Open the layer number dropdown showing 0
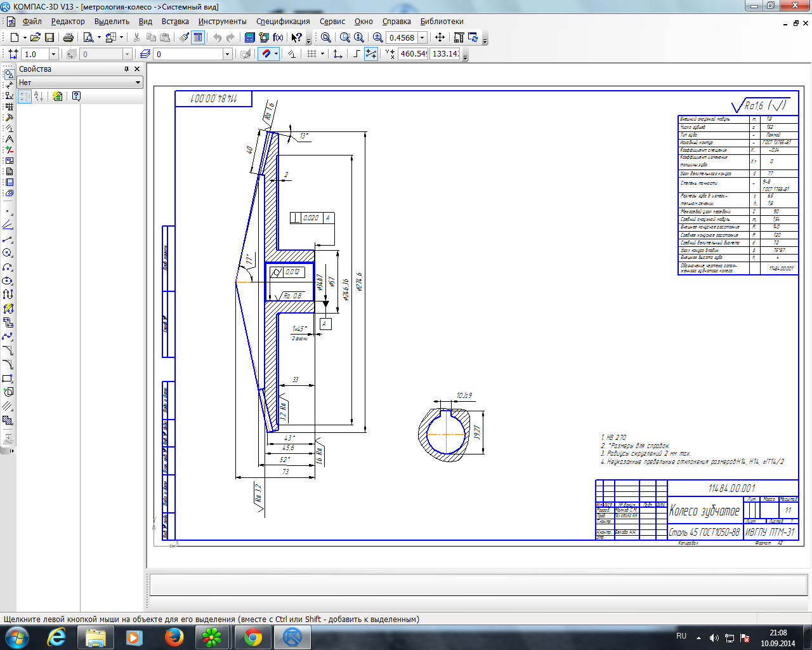 (x=227, y=54)
